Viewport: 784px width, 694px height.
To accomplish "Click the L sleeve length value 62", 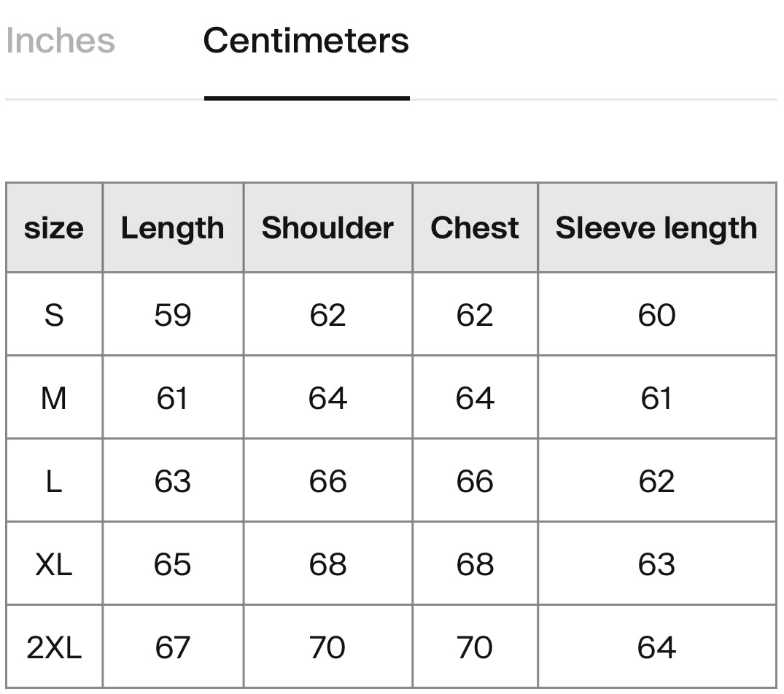I will click(656, 481).
